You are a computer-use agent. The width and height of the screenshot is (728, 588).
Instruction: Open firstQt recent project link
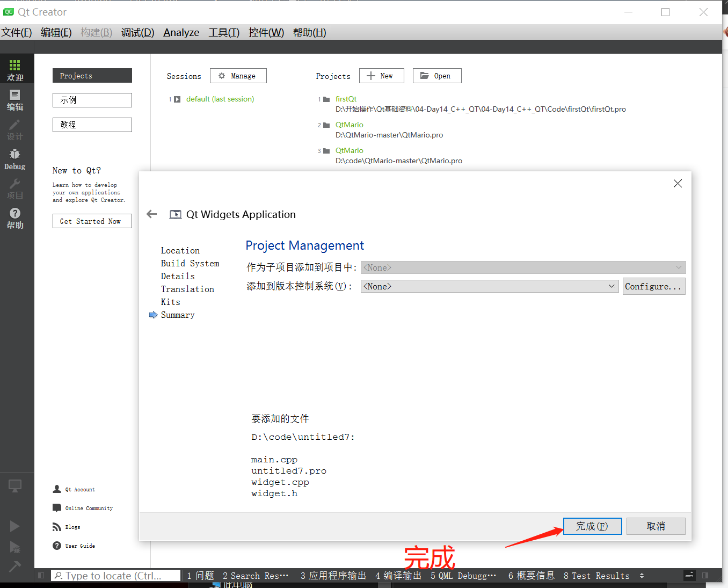346,99
